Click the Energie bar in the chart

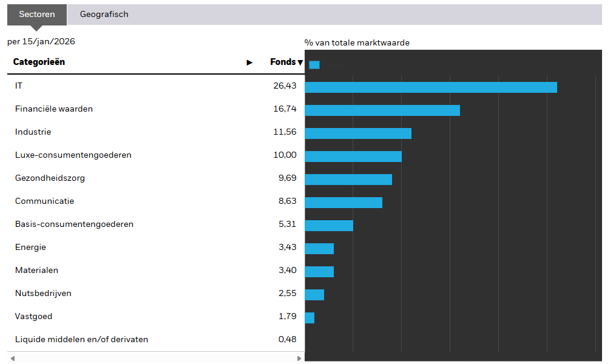coord(319,249)
